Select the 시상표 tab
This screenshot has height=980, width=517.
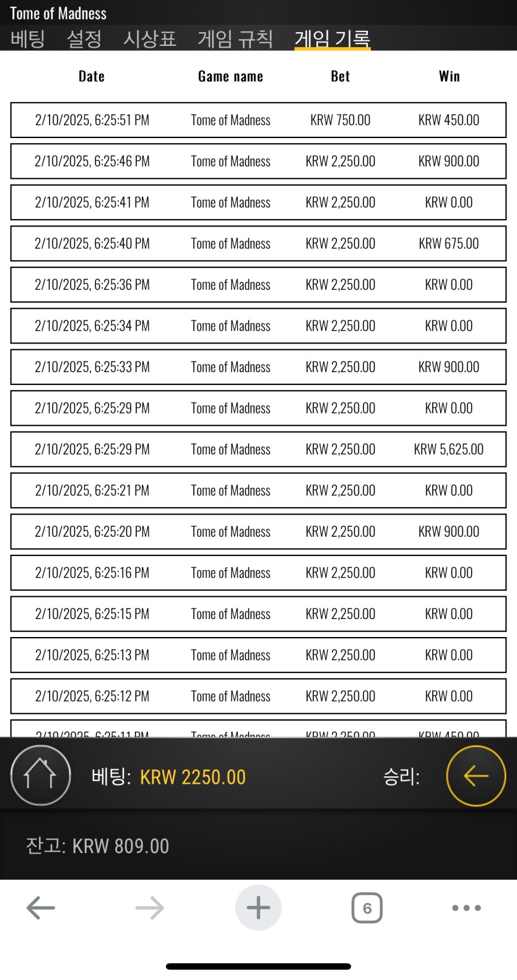[x=150, y=39]
